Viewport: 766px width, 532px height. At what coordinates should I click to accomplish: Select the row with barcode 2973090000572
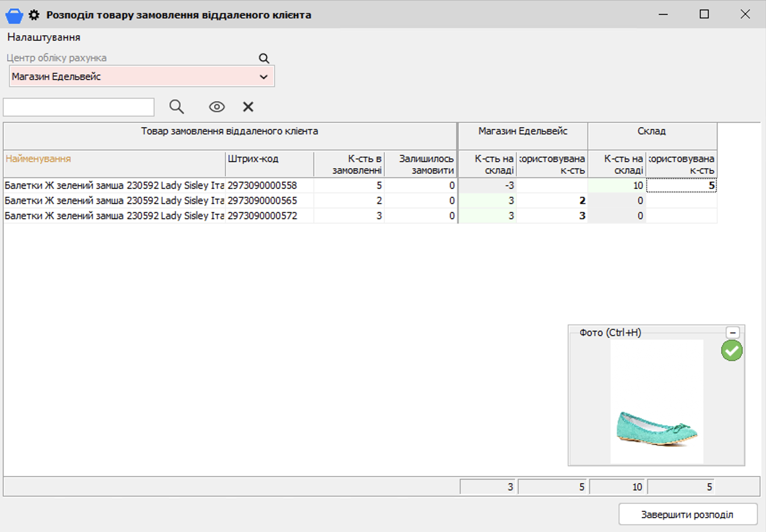click(262, 216)
